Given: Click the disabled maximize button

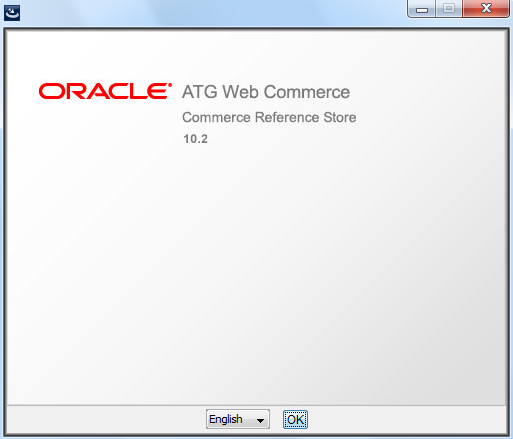Looking at the screenshot, I should point(449,9).
